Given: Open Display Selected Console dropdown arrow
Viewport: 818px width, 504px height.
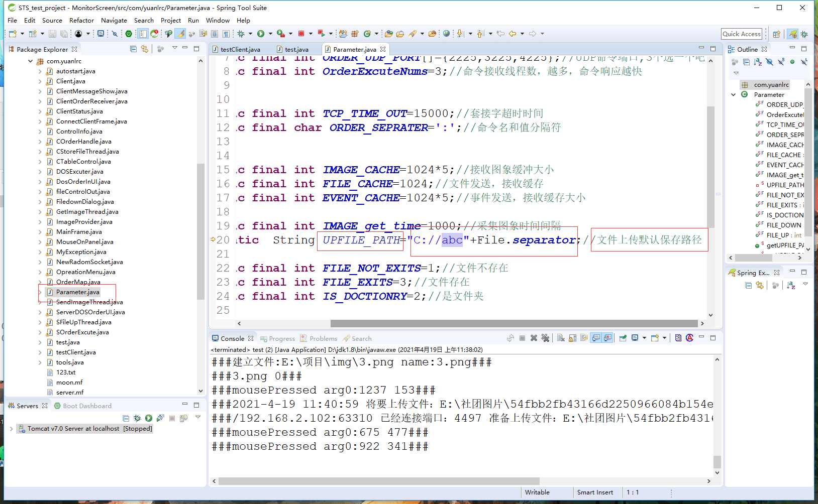Looking at the screenshot, I should tap(644, 338).
